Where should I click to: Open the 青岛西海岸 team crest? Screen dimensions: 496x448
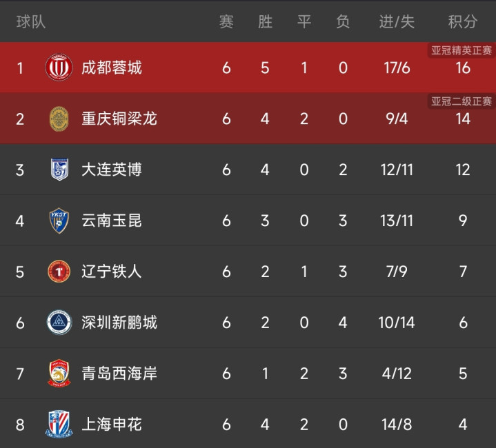[x=59, y=373]
